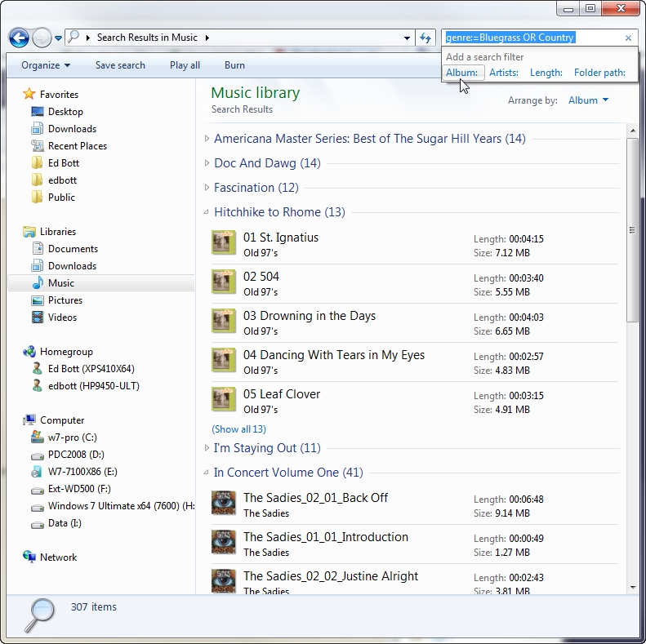Open the Favorites star in sidebar

(x=29, y=94)
